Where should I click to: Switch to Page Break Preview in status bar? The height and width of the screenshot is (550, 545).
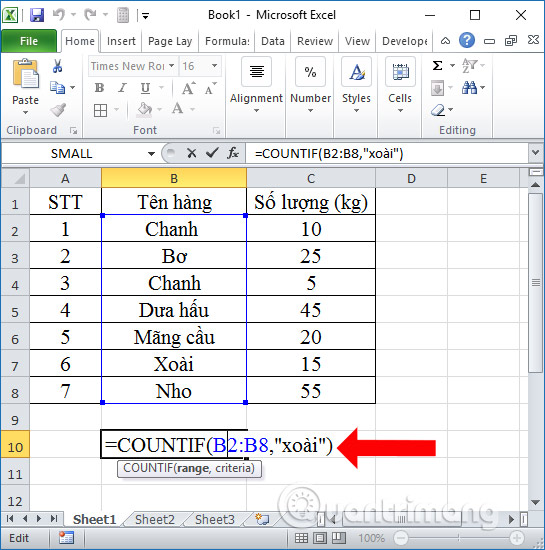pyautogui.click(x=338, y=538)
